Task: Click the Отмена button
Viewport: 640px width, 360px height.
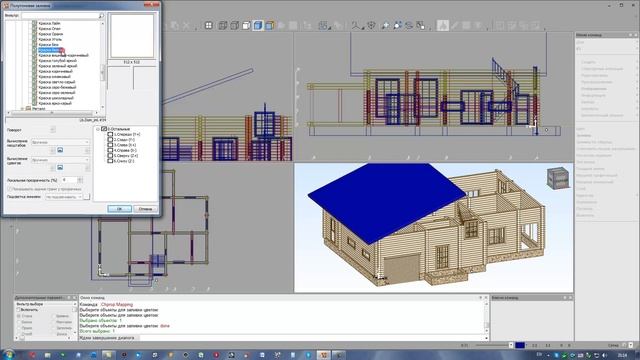Action: pyautogui.click(x=145, y=209)
